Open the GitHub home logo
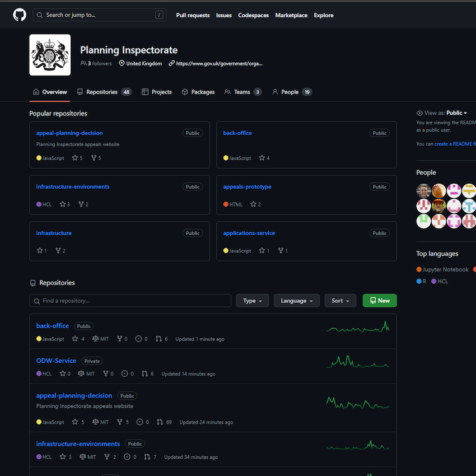Image resolution: width=476 pixels, height=476 pixels. coord(20,15)
